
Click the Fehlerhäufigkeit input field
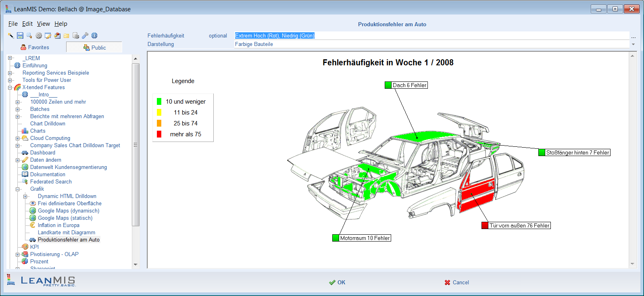431,35
